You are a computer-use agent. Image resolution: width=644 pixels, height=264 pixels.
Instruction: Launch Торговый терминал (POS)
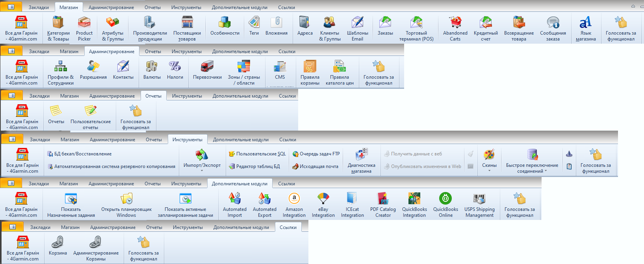pos(416,29)
